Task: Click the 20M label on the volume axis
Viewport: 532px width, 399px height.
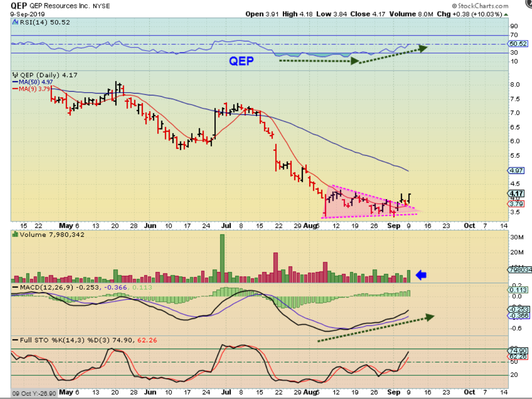Action: click(517, 252)
